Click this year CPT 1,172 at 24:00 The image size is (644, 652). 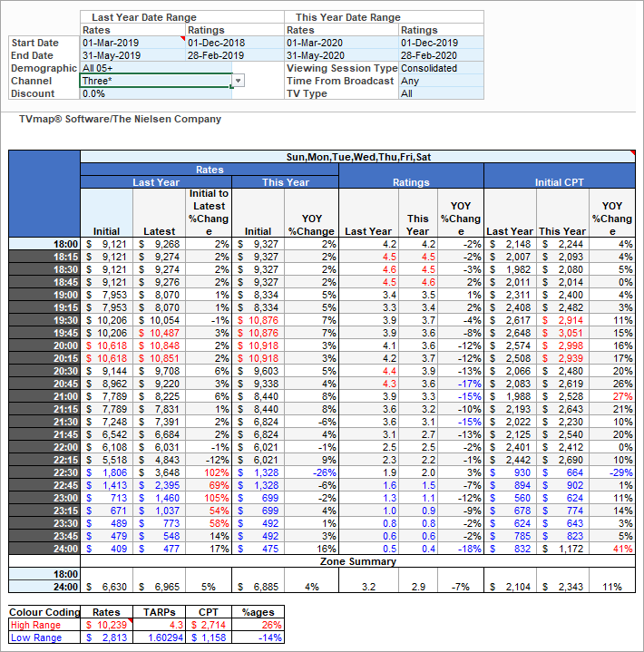coord(562,549)
